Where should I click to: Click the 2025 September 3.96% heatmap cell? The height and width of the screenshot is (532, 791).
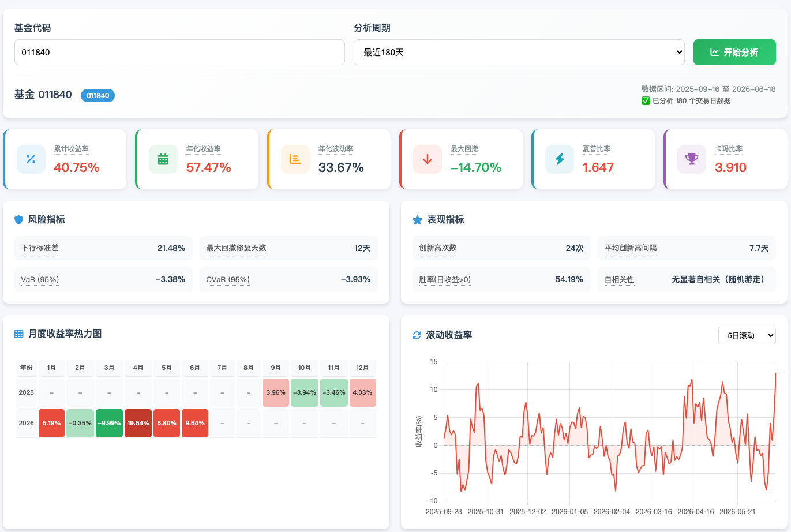[x=276, y=393]
